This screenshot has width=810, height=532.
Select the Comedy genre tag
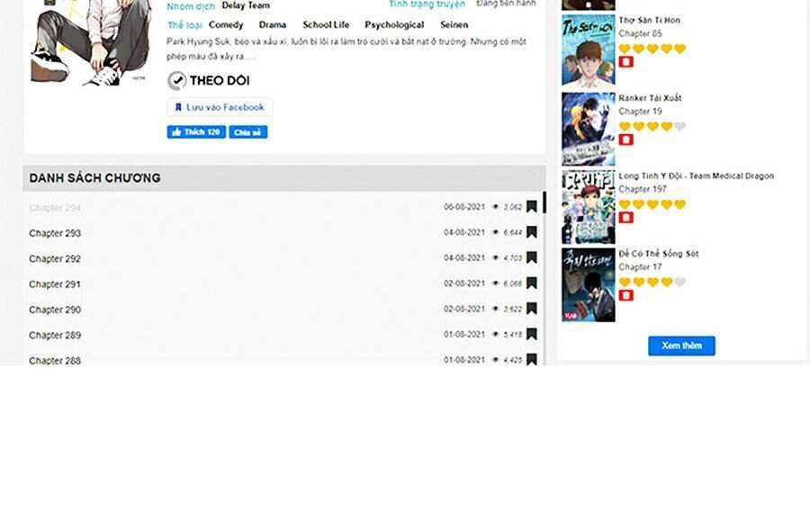[x=226, y=25]
